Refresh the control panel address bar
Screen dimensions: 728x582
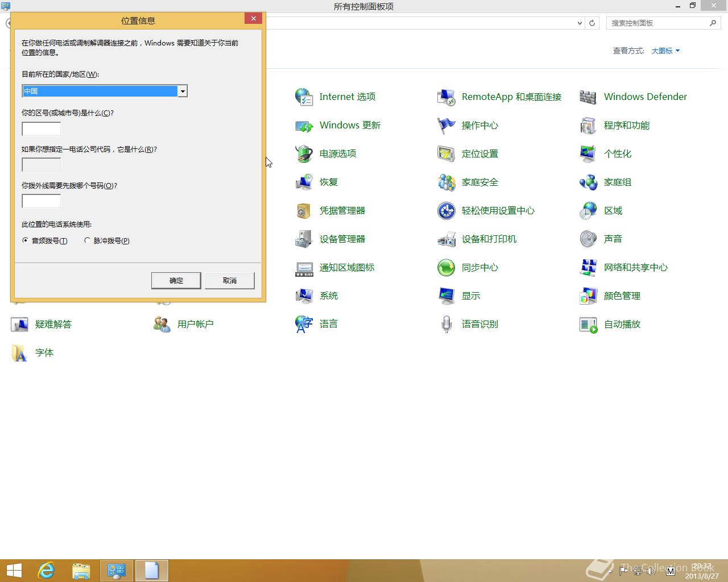(x=592, y=23)
